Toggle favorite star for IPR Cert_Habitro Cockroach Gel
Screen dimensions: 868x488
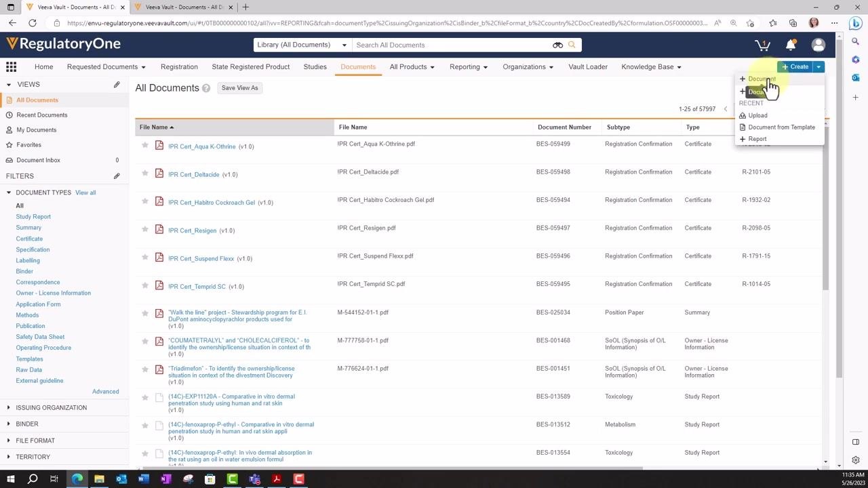(144, 201)
